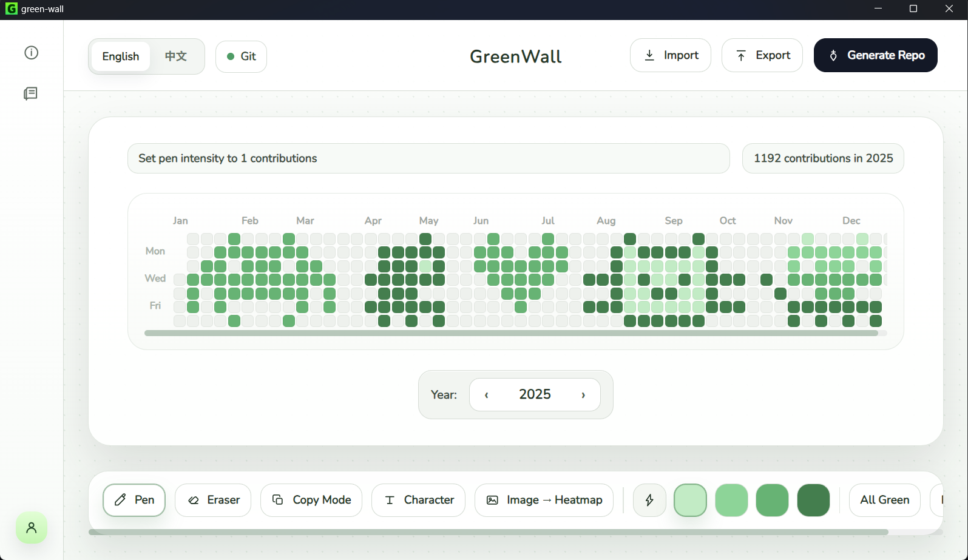
Task: Click the Fri weekday label
Action: tap(155, 306)
